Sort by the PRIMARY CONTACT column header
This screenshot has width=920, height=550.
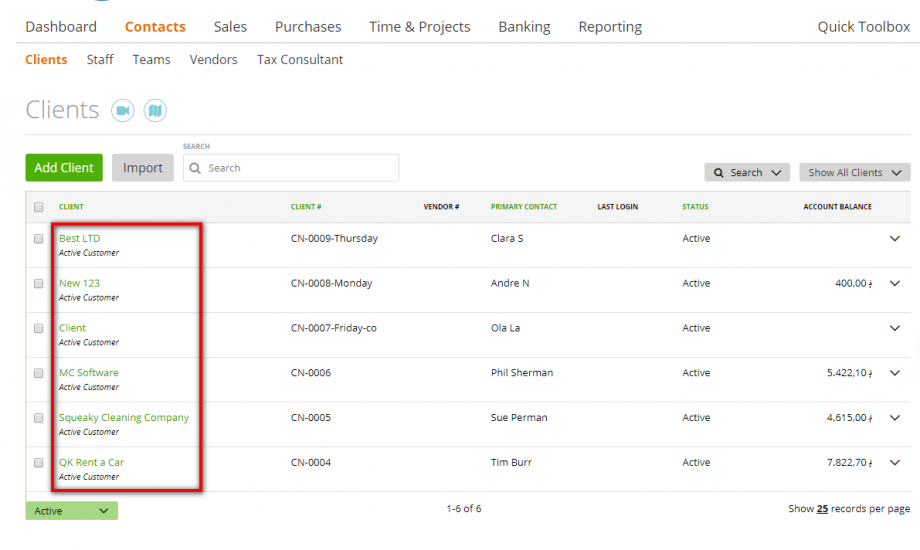tap(524, 207)
